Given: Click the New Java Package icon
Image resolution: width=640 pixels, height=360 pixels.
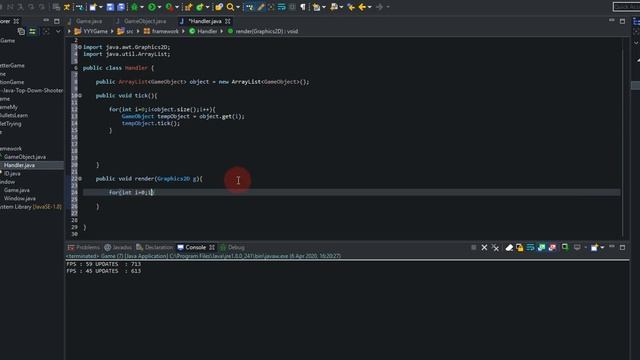Looking at the screenshot, I should pos(188,7).
